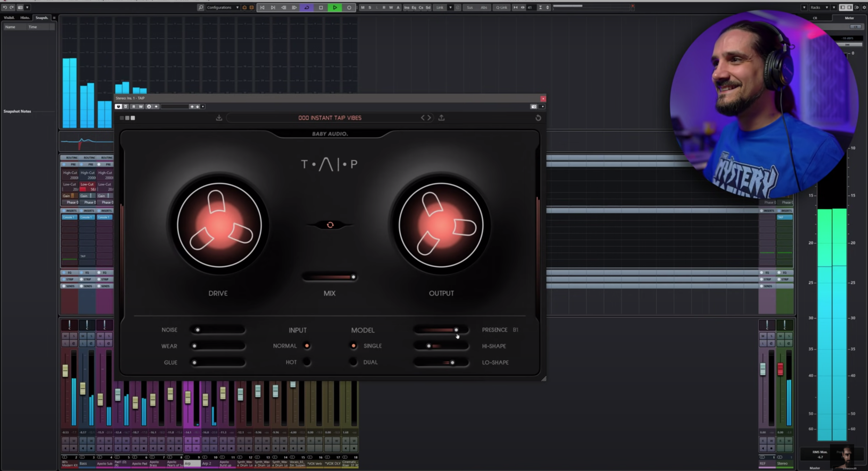Toggle Write automation W in plugin window
868x471 pixels.
coord(141,106)
